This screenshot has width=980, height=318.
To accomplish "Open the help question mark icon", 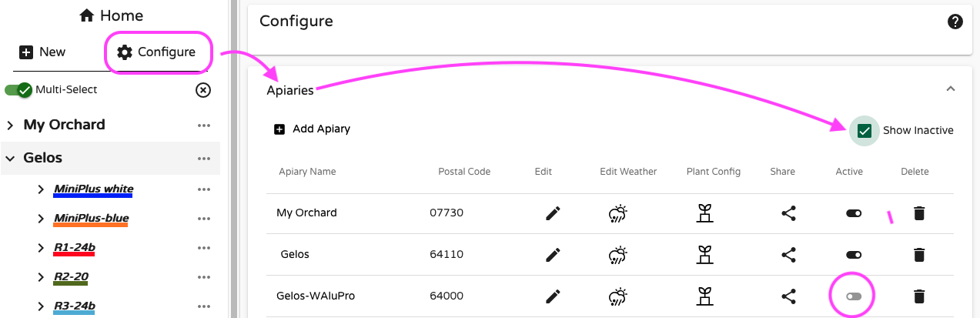I will point(955,22).
